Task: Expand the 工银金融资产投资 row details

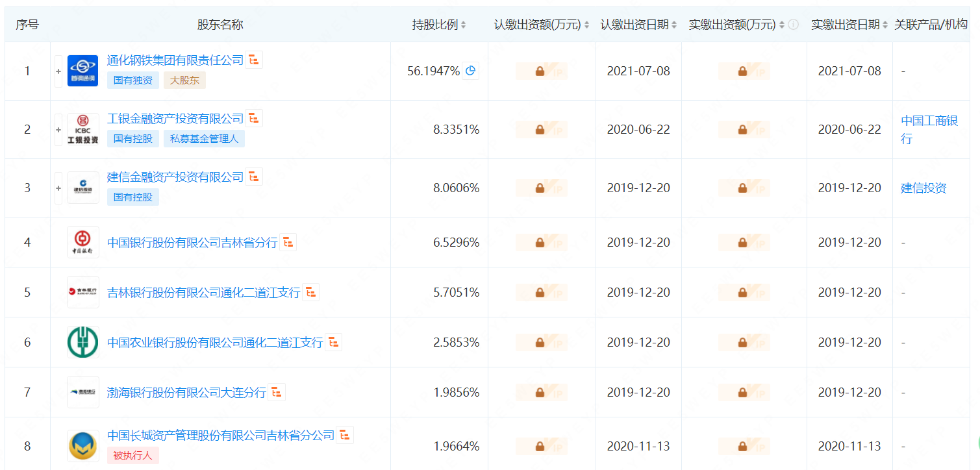Action: (58, 130)
